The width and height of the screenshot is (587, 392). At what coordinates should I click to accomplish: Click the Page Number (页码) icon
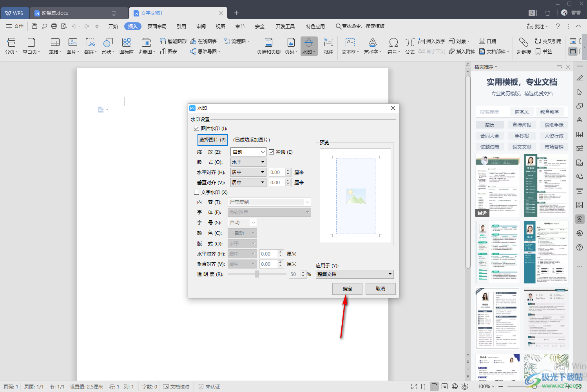pos(291,46)
